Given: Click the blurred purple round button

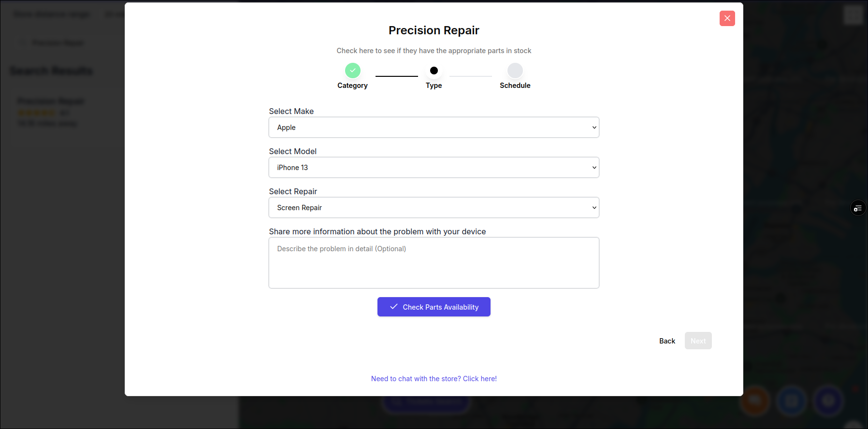Looking at the screenshot, I should [828, 400].
